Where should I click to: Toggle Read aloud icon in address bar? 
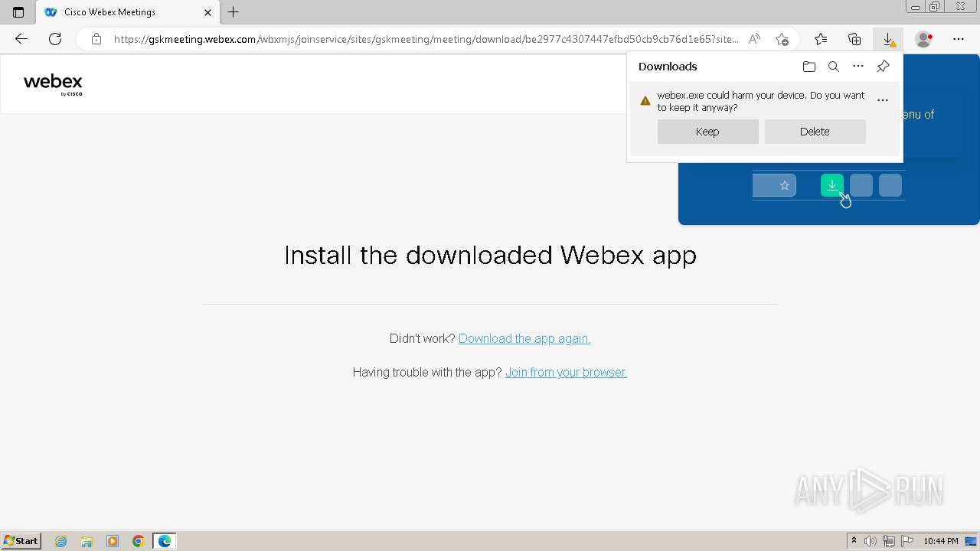click(x=755, y=39)
